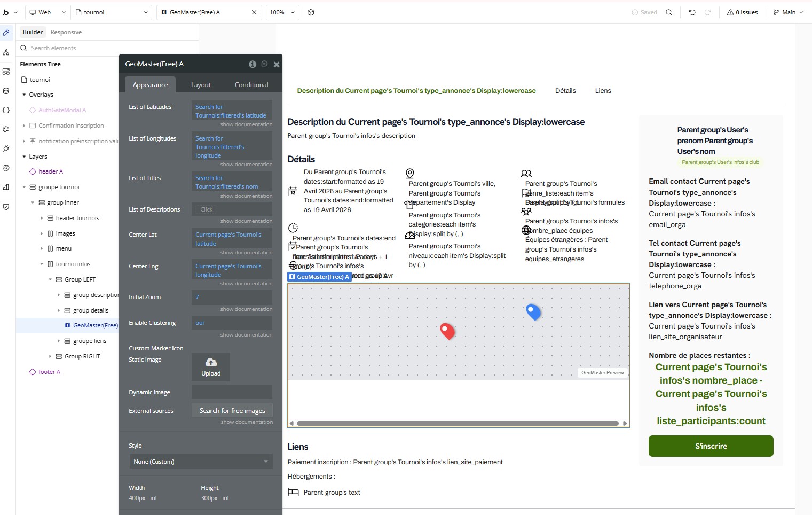
Task: Click show documentation under List of Latitudes
Action: coord(246,124)
